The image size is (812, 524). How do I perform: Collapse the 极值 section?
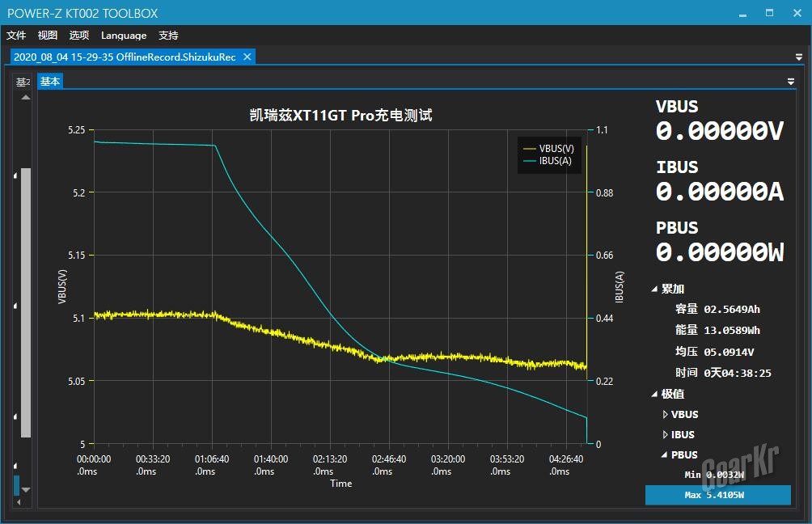point(654,395)
